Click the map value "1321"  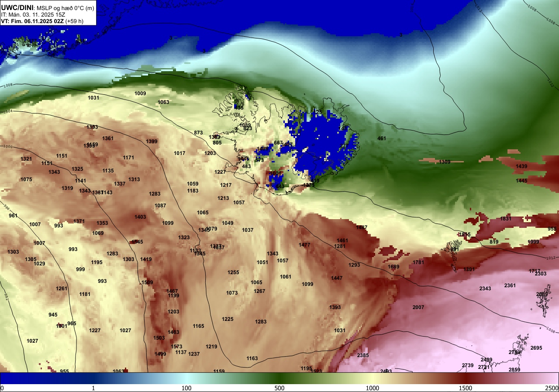tap(26, 159)
